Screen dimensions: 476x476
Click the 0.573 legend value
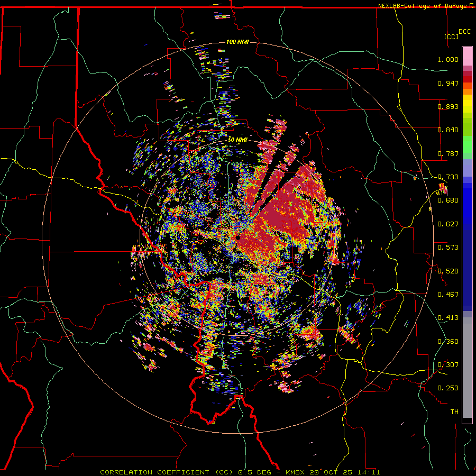coord(448,247)
